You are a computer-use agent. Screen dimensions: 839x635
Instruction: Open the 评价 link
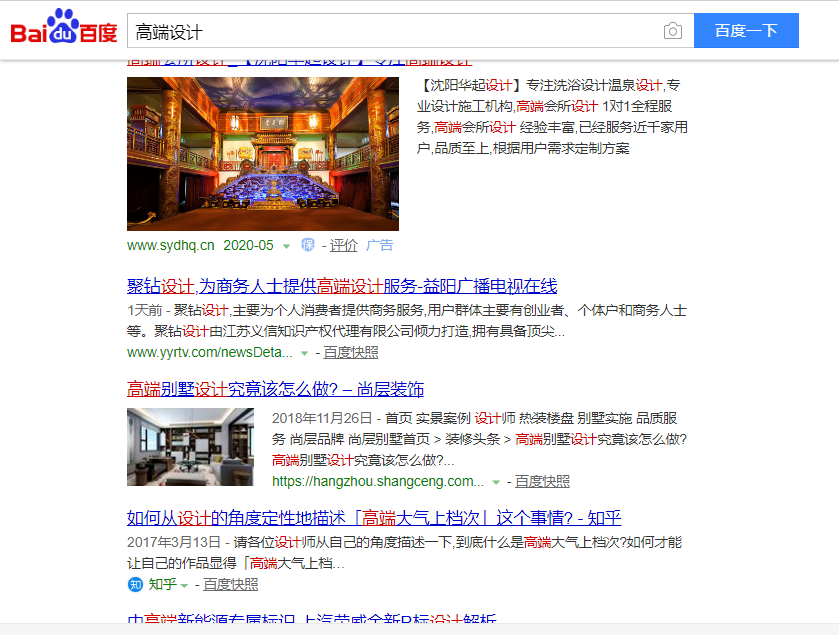[x=343, y=246]
